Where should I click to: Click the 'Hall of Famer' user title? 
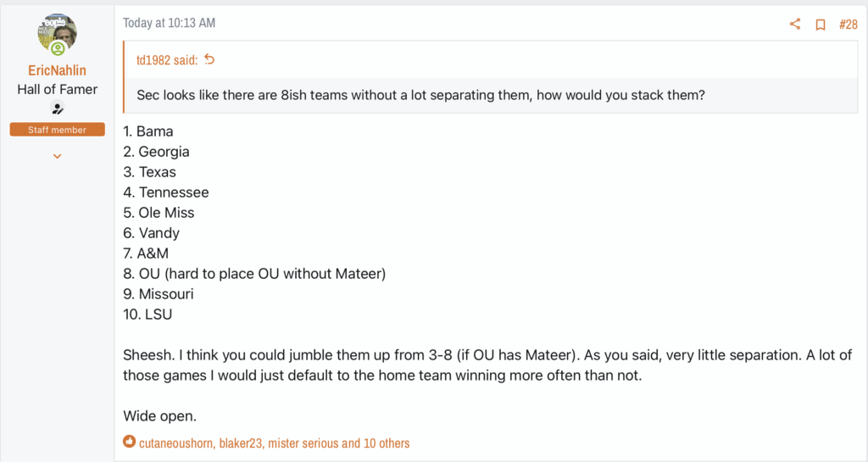click(57, 89)
